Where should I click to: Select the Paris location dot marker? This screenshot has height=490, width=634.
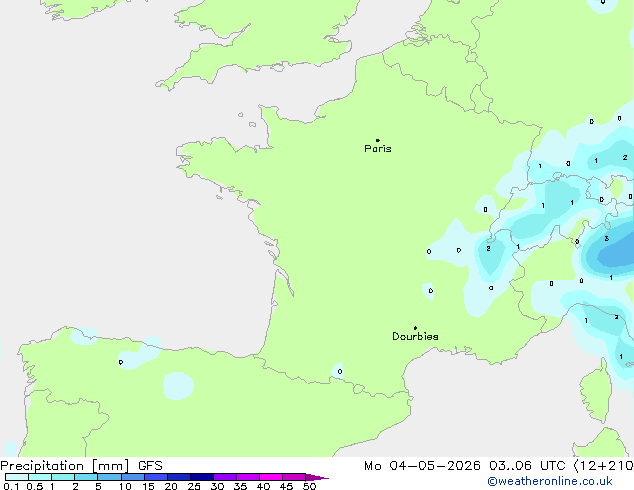pyautogui.click(x=378, y=140)
